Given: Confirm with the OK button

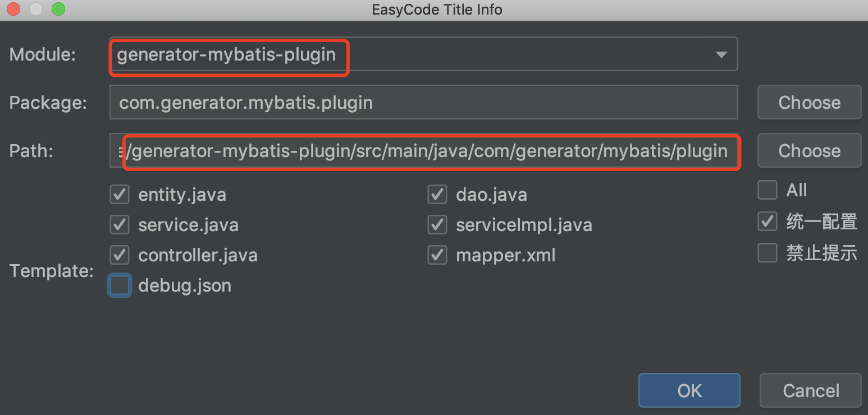Looking at the screenshot, I should pos(689,390).
